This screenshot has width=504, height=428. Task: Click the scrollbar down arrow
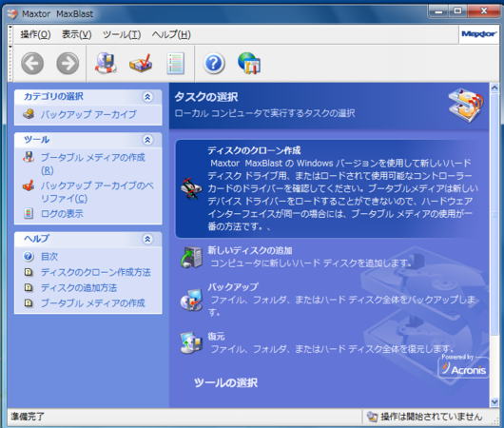pos(494,401)
